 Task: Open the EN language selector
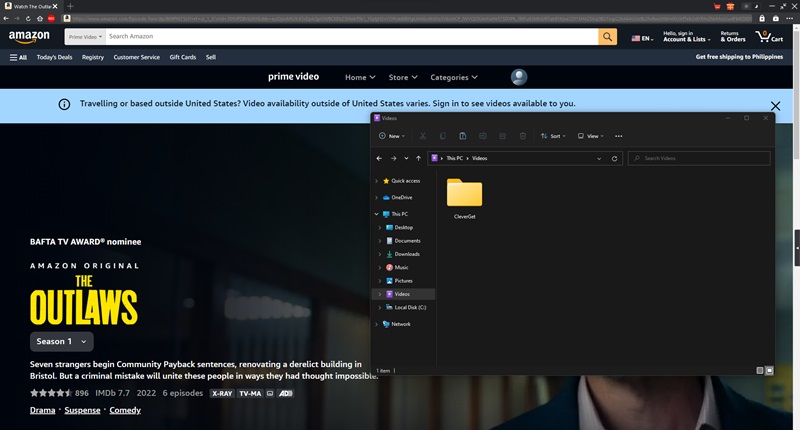(x=642, y=38)
